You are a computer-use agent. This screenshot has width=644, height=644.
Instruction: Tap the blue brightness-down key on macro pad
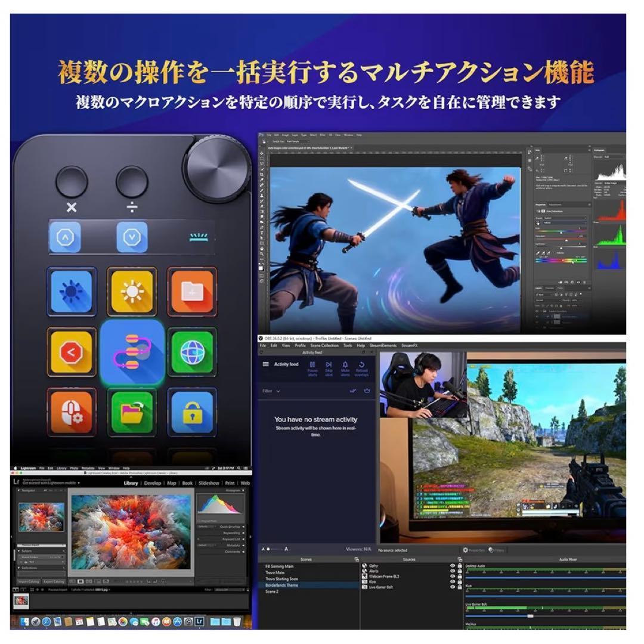click(x=72, y=292)
